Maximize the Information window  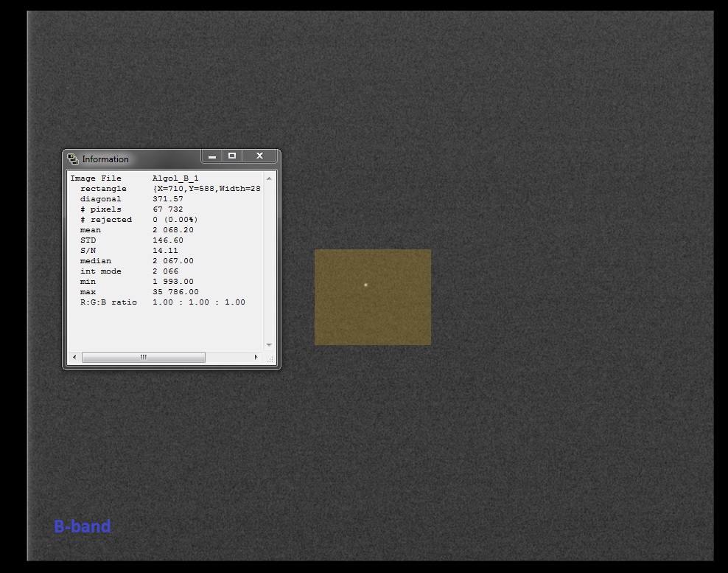coord(232,156)
